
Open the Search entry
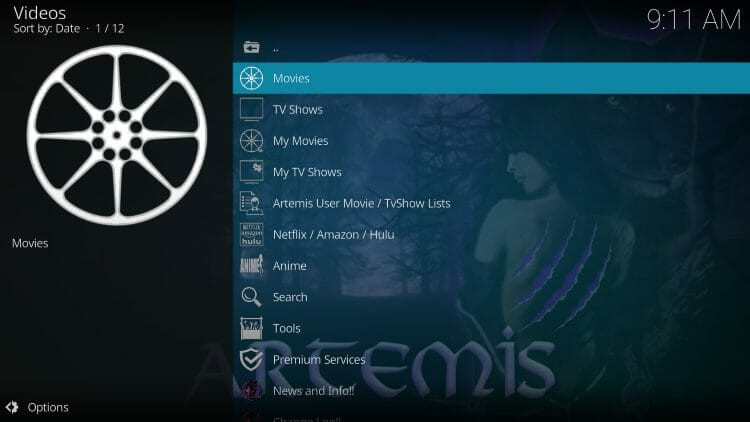491,297
